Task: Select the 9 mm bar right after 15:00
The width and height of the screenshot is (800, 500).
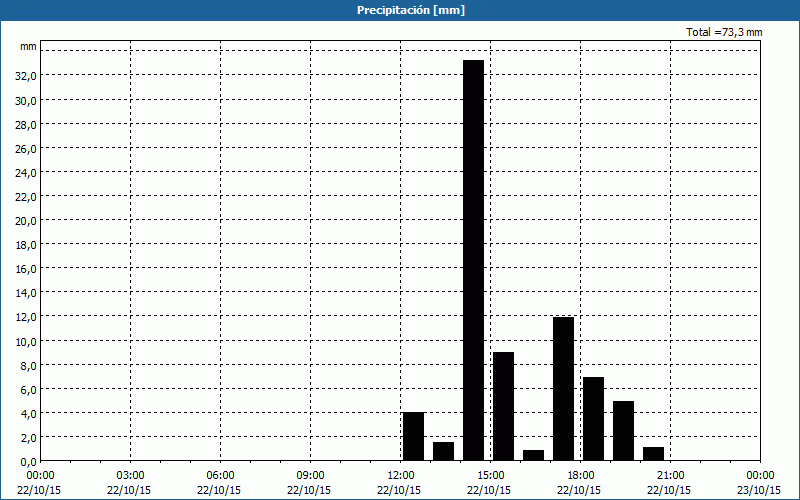Action: 504,406
